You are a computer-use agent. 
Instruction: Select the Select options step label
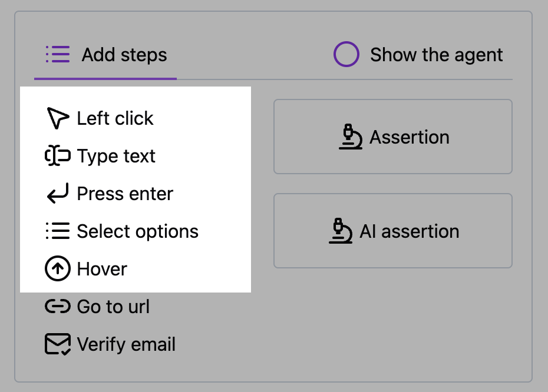point(138,231)
